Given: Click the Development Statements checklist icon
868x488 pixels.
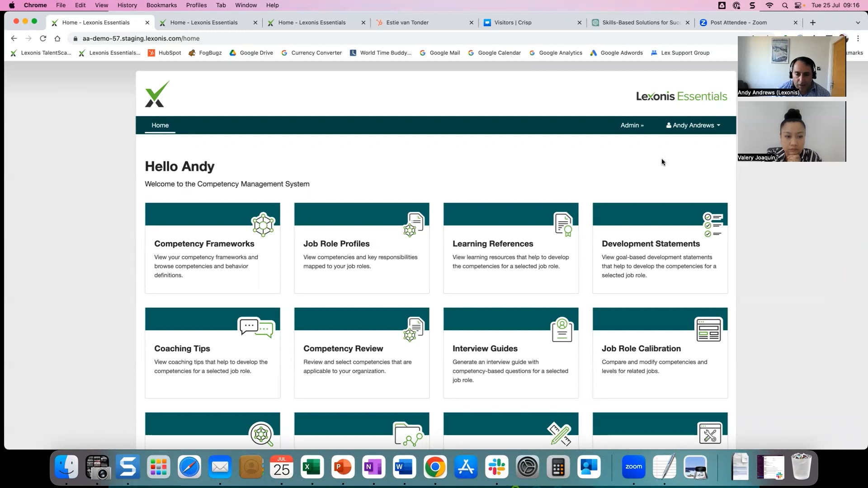Looking at the screenshot, I should pyautogui.click(x=712, y=225).
